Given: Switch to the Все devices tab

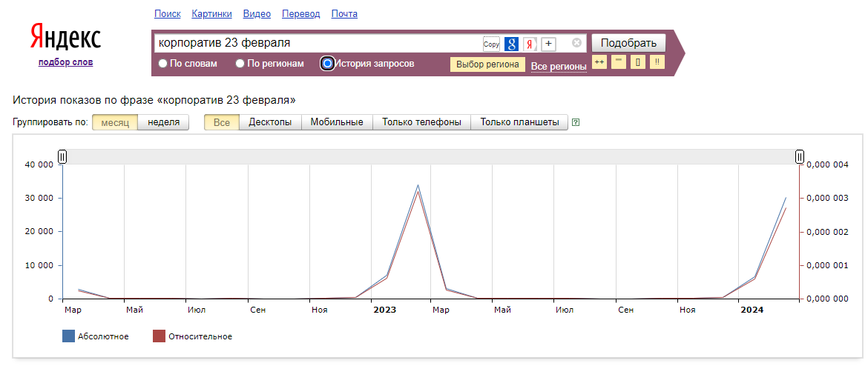Looking at the screenshot, I should [x=221, y=122].
